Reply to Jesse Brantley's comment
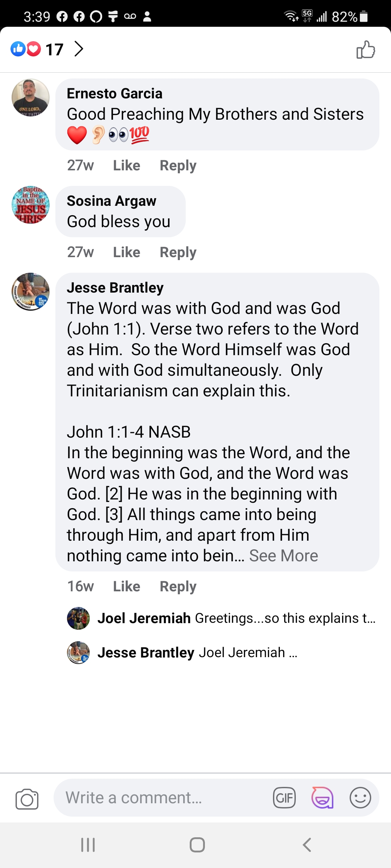Screen dimensions: 391x868 178,587
